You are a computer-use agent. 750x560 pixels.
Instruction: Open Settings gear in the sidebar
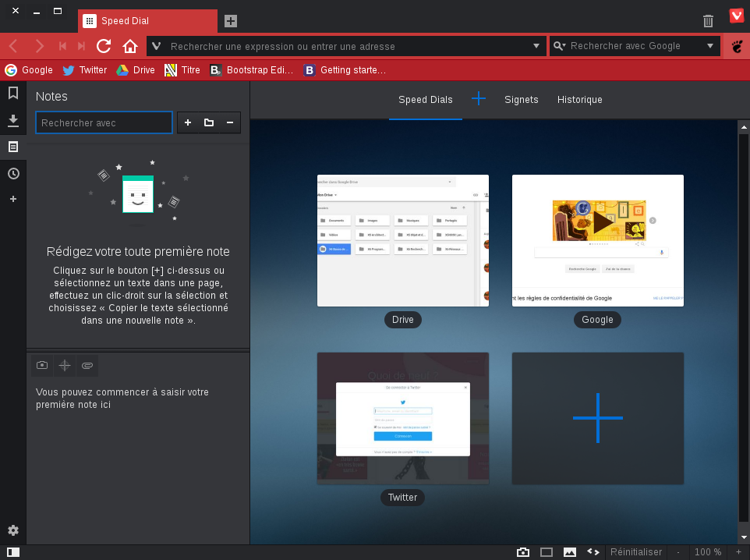click(x=13, y=530)
